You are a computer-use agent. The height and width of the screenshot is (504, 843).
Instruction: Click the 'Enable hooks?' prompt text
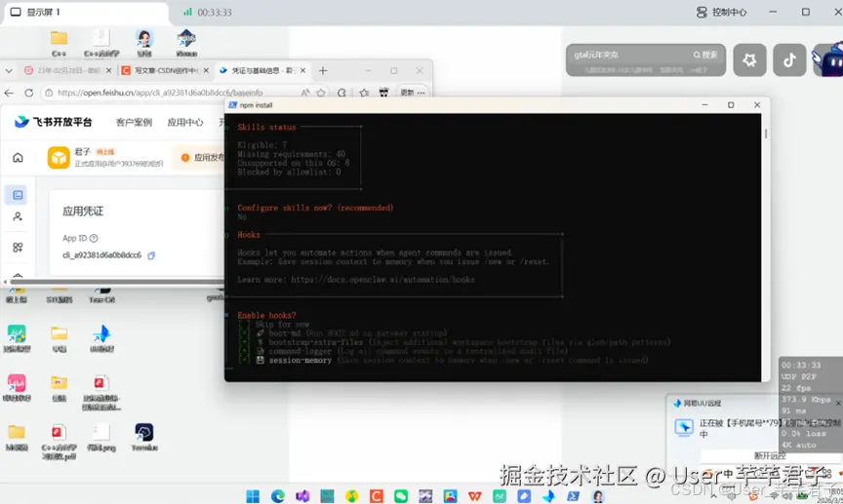point(266,316)
